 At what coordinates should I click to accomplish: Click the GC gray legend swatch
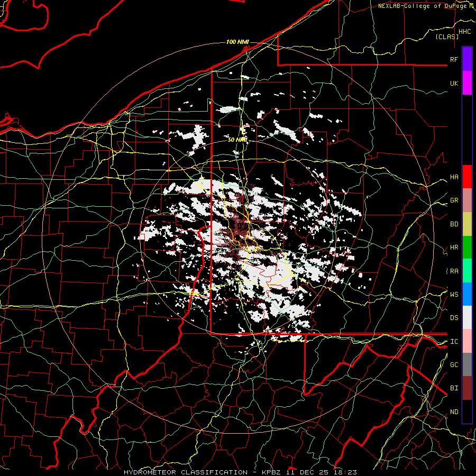click(467, 364)
